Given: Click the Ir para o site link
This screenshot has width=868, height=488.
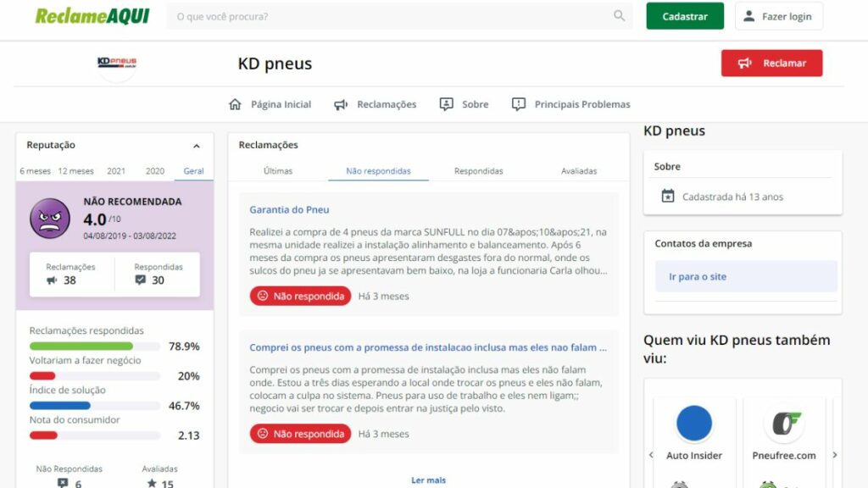Looking at the screenshot, I should coord(698,277).
